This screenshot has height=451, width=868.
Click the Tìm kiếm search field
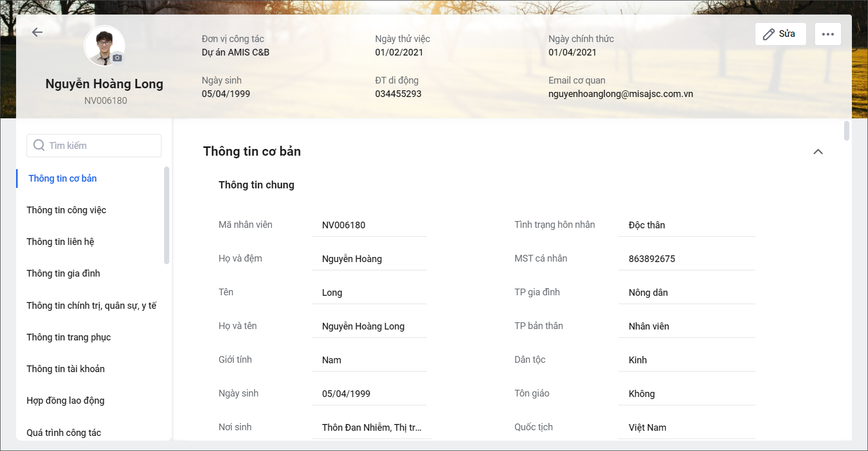[94, 145]
